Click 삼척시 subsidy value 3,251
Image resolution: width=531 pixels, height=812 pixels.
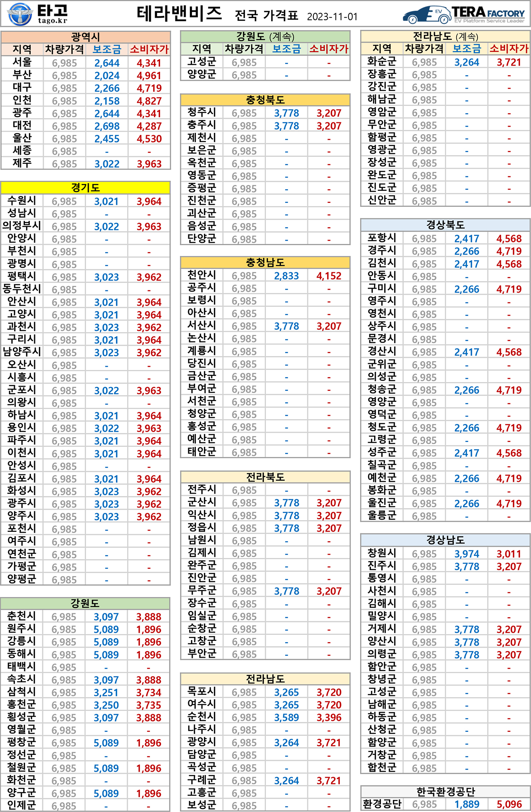coord(106,692)
